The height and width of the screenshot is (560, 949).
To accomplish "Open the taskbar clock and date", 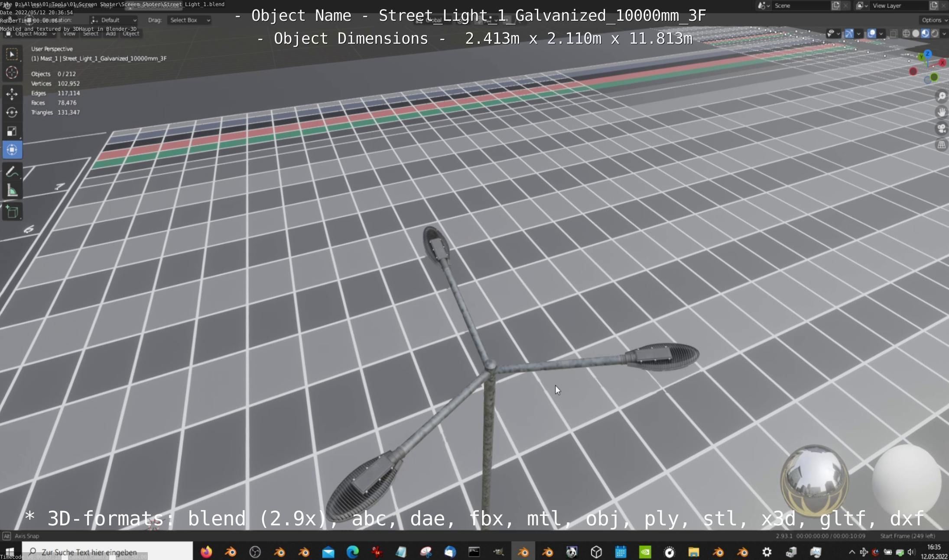I will click(x=934, y=552).
